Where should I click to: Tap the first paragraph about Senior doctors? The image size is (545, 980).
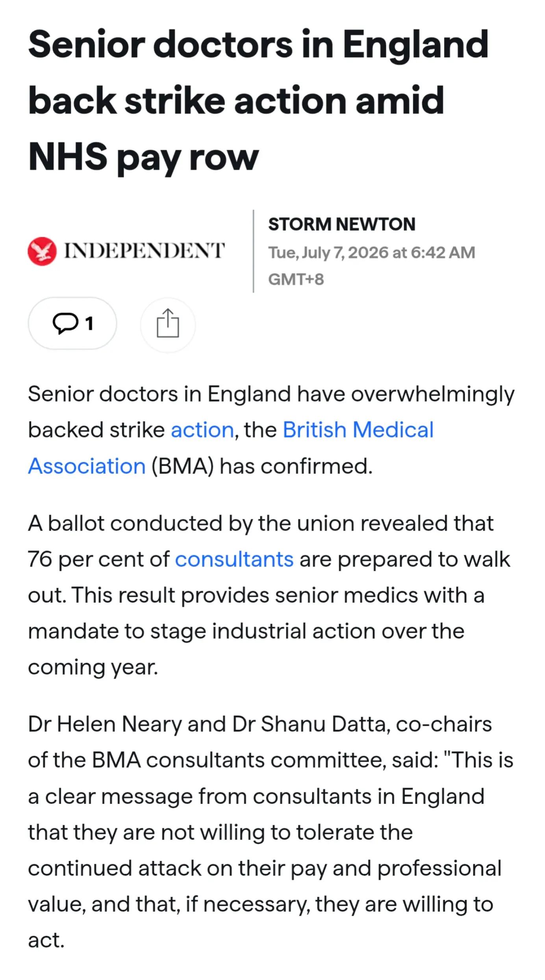(x=271, y=430)
